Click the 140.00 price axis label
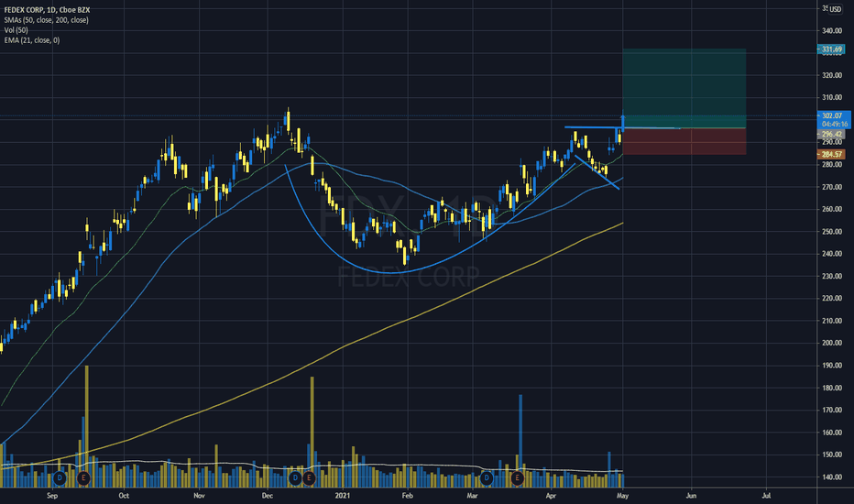854x504 pixels. point(832,477)
